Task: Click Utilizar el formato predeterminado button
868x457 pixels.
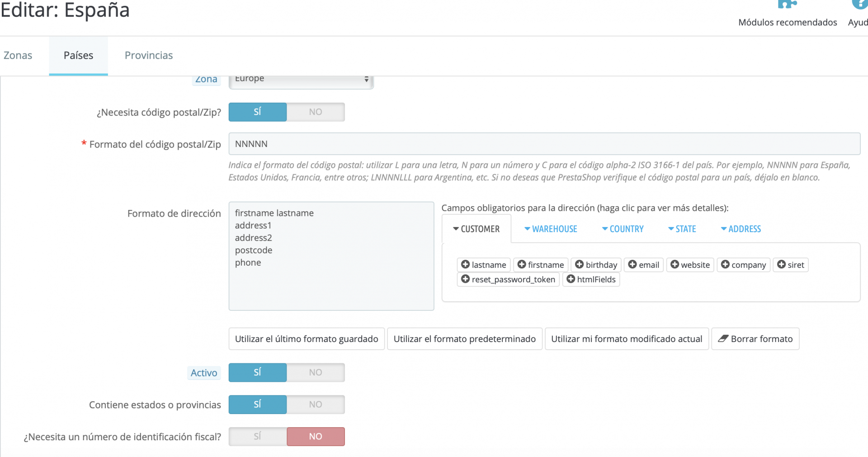Action: [464, 339]
